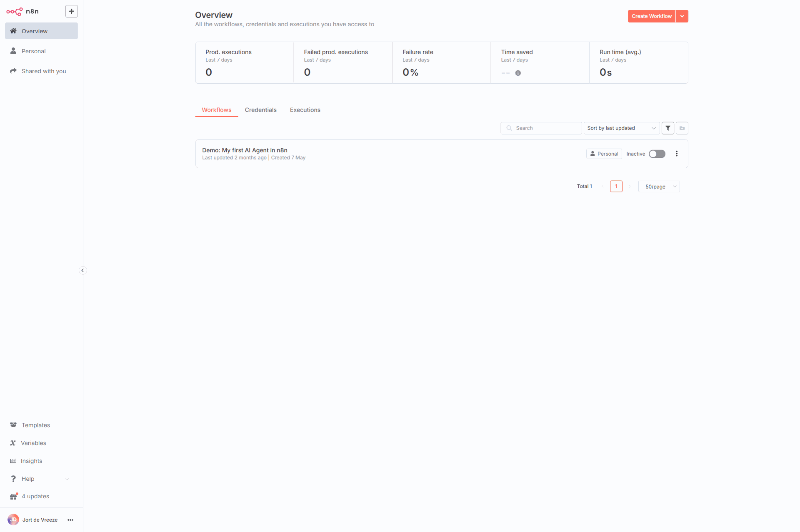Select the Failed prod. executions card
Image resolution: width=800 pixels, height=532 pixels.
pyautogui.click(x=343, y=62)
